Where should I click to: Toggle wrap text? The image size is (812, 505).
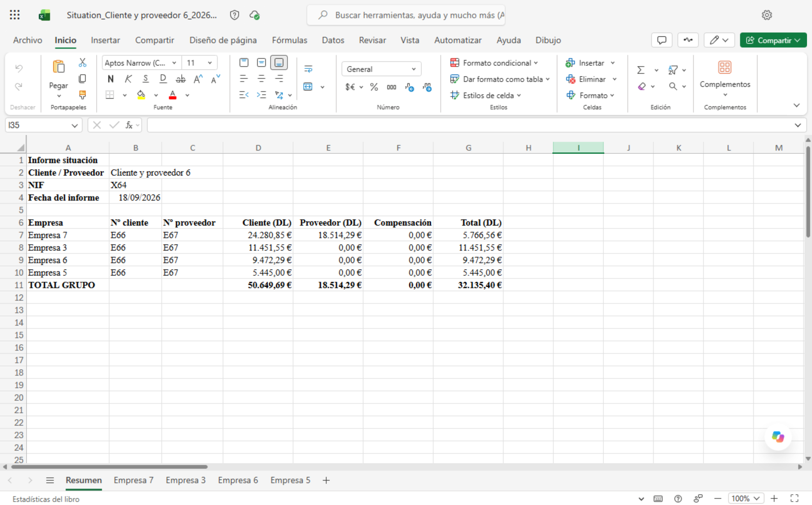[308, 69]
